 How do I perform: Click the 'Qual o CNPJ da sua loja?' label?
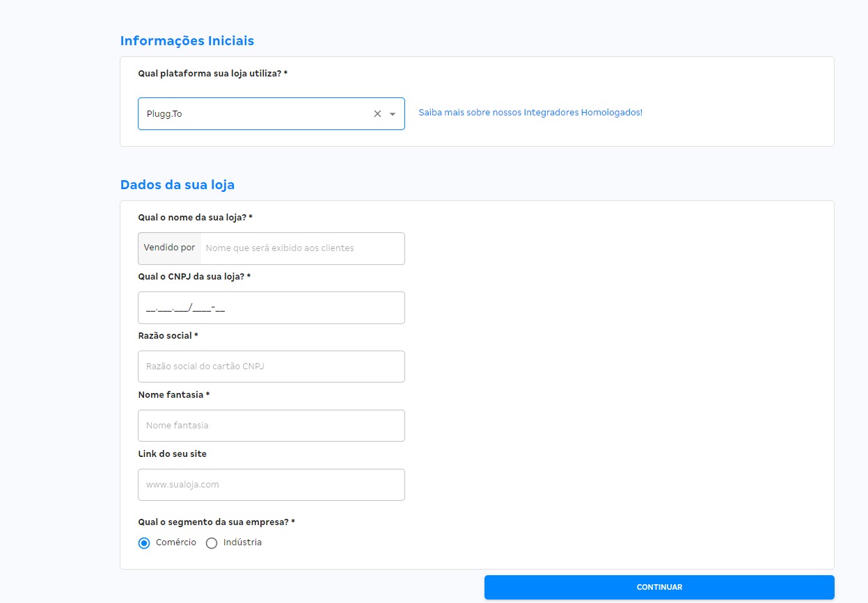(x=194, y=277)
